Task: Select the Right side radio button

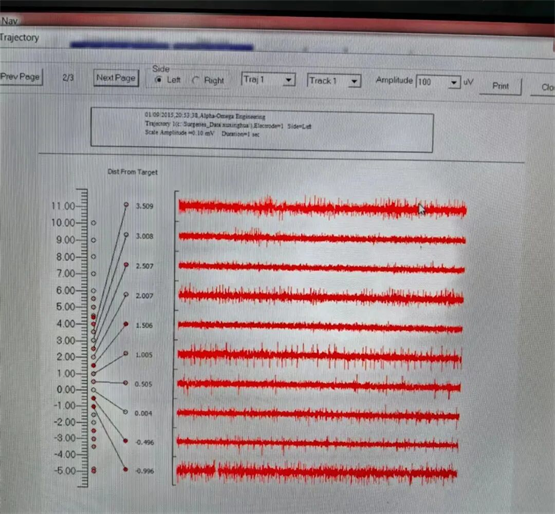Action: coord(196,81)
